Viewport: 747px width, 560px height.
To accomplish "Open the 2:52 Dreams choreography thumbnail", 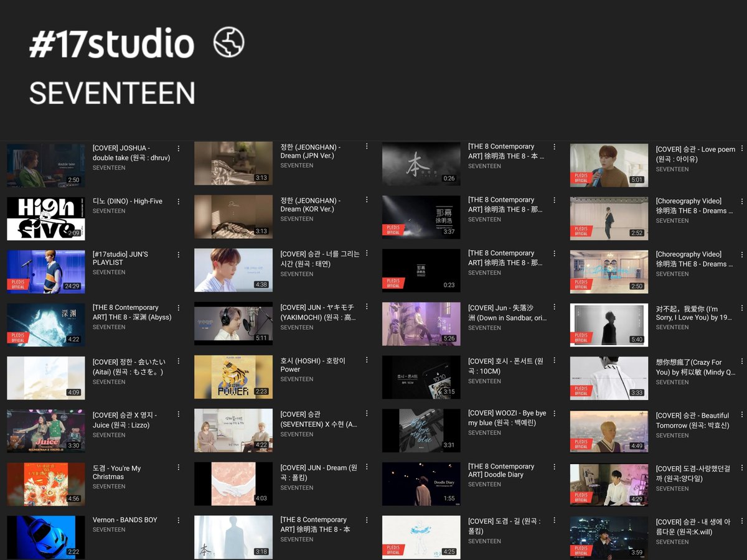I will 609,218.
